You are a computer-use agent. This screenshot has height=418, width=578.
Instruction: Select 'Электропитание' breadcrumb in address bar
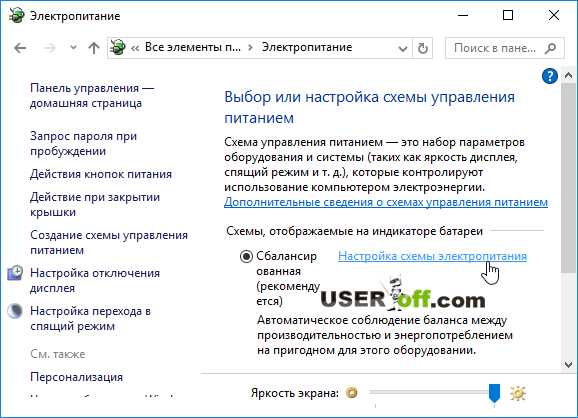click(x=307, y=47)
